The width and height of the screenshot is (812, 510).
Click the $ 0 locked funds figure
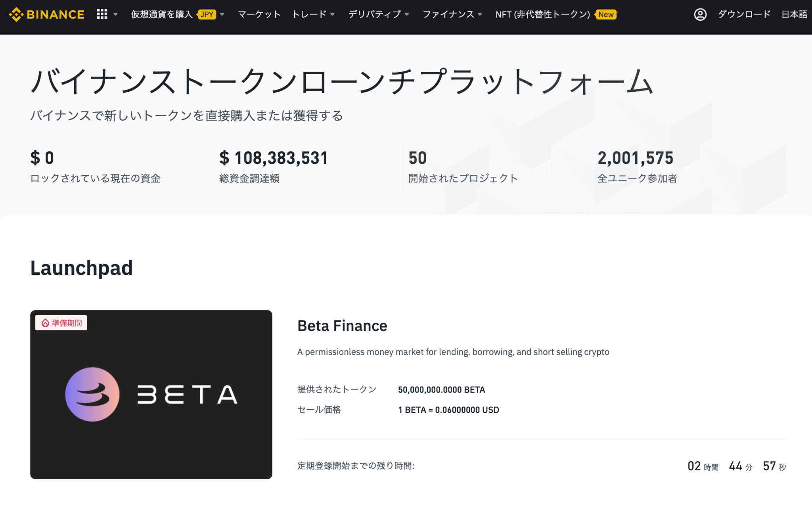tap(42, 158)
